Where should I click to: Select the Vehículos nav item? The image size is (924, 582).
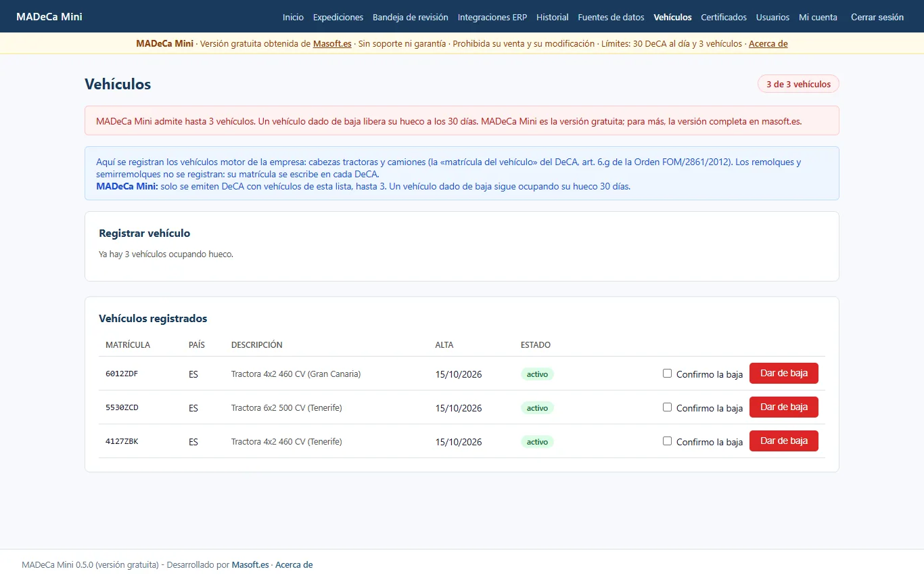coord(673,17)
